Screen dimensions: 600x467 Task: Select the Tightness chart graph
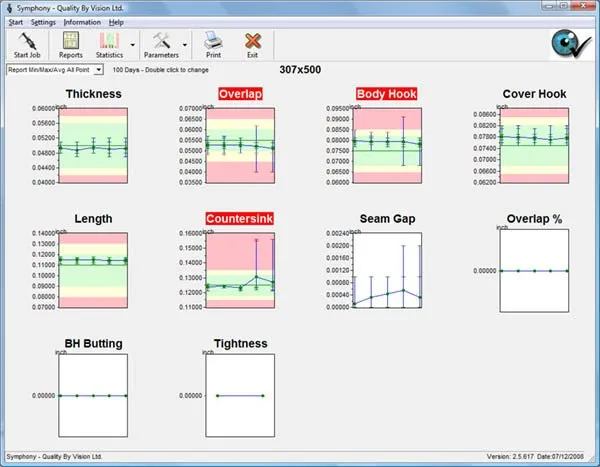coord(240,395)
